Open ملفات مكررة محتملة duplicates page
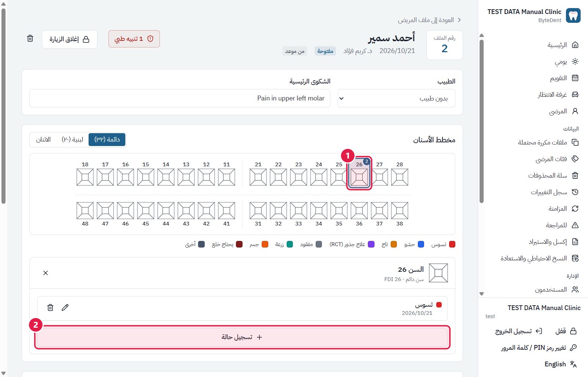 (x=548, y=142)
